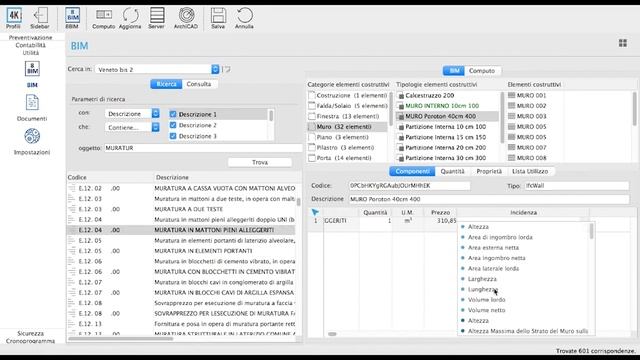Open the Lista Utilizzo tab
Image resolution: width=640 pixels, height=360 pixels.
[530, 171]
